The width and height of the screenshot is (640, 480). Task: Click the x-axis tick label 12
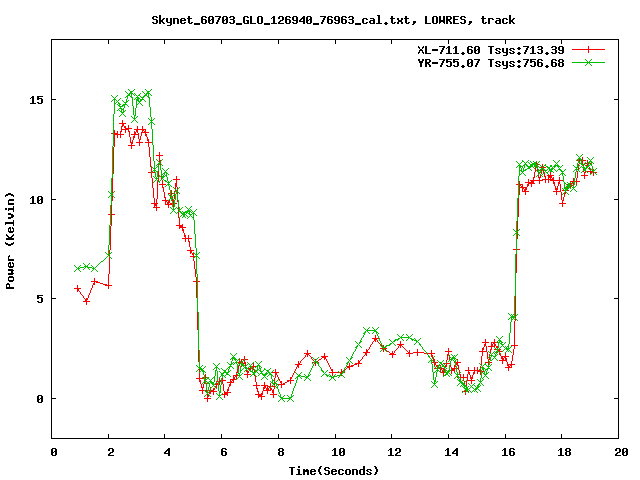[x=394, y=452]
